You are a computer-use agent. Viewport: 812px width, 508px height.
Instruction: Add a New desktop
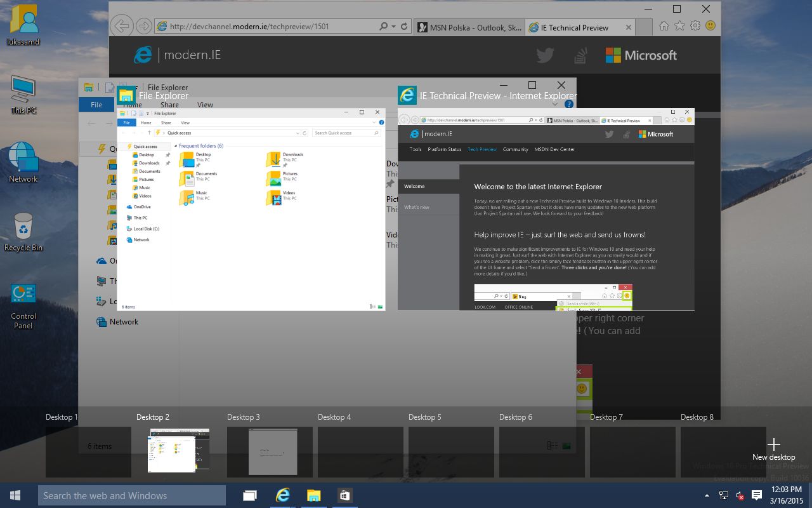773,449
